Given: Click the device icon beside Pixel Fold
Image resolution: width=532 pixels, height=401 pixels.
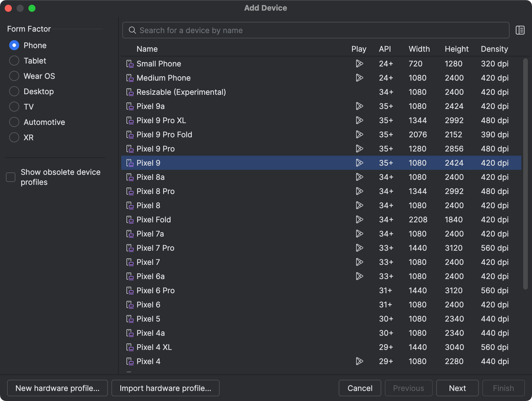Looking at the screenshot, I should click(x=130, y=219).
